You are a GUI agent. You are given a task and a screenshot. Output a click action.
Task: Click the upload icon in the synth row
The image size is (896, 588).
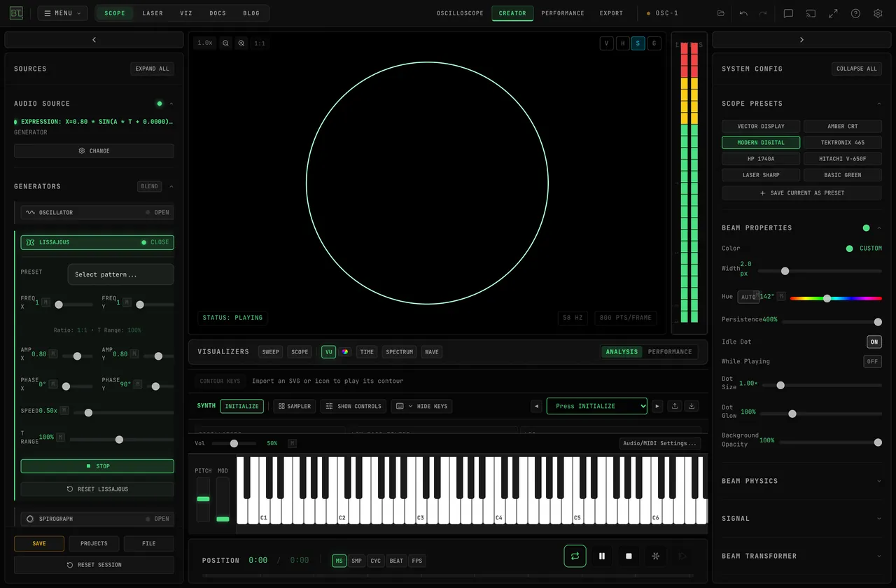pyautogui.click(x=675, y=406)
